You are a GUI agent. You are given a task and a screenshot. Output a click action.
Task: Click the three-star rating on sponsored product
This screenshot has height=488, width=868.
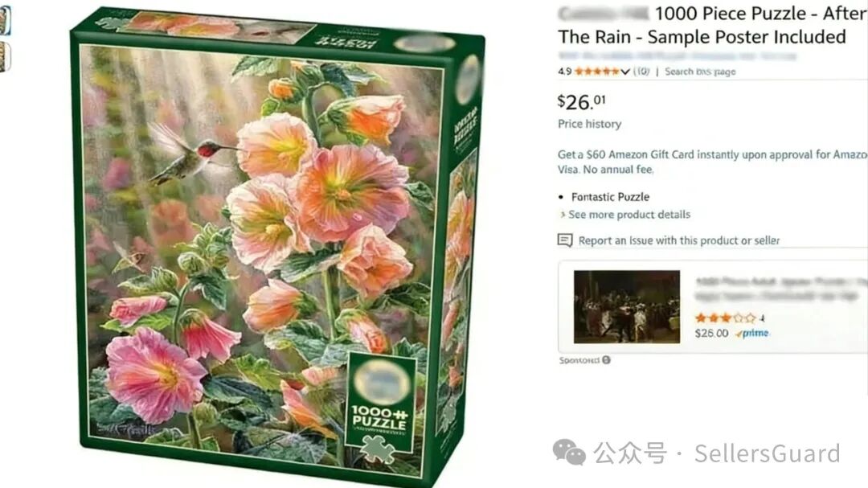point(725,318)
